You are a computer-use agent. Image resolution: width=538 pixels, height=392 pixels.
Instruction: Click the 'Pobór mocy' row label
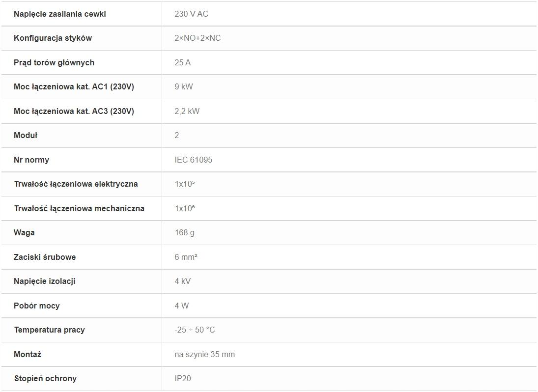tap(37, 306)
